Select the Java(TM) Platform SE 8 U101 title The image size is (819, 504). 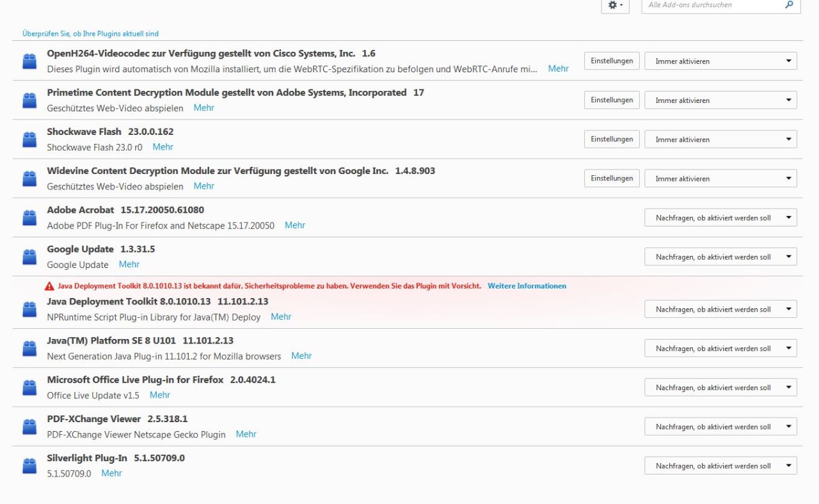[140, 341]
